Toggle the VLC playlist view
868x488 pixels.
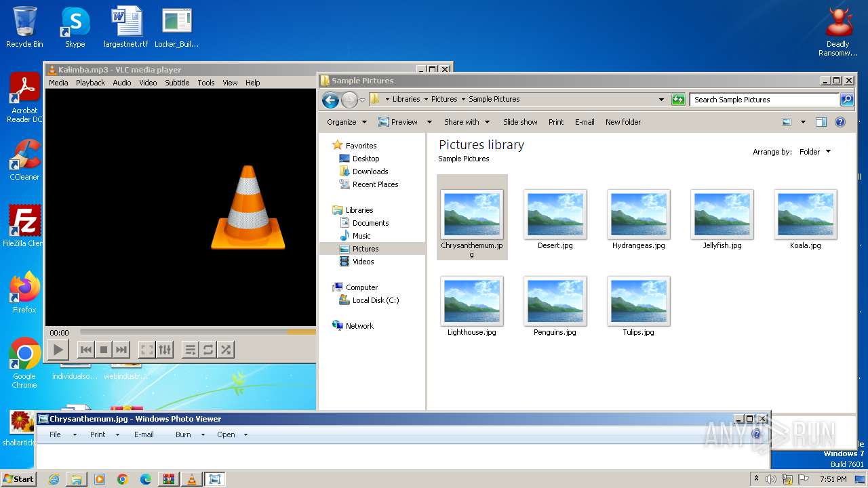[x=191, y=350]
